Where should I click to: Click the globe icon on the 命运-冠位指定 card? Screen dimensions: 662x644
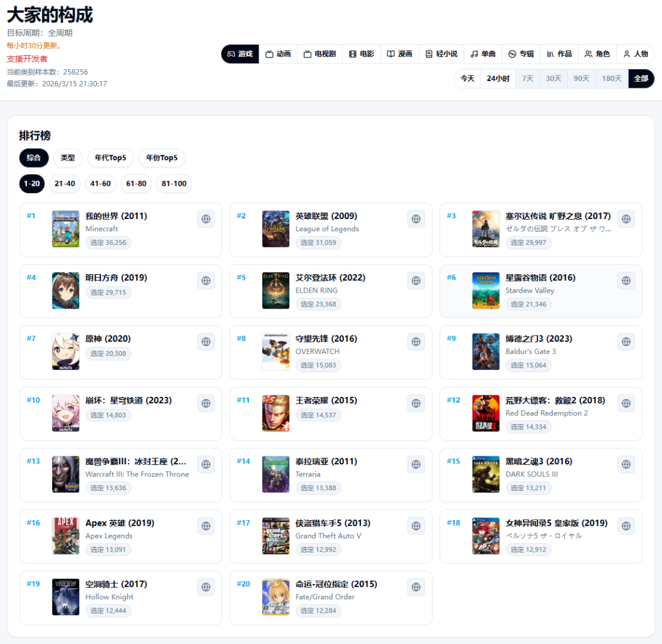point(416,587)
